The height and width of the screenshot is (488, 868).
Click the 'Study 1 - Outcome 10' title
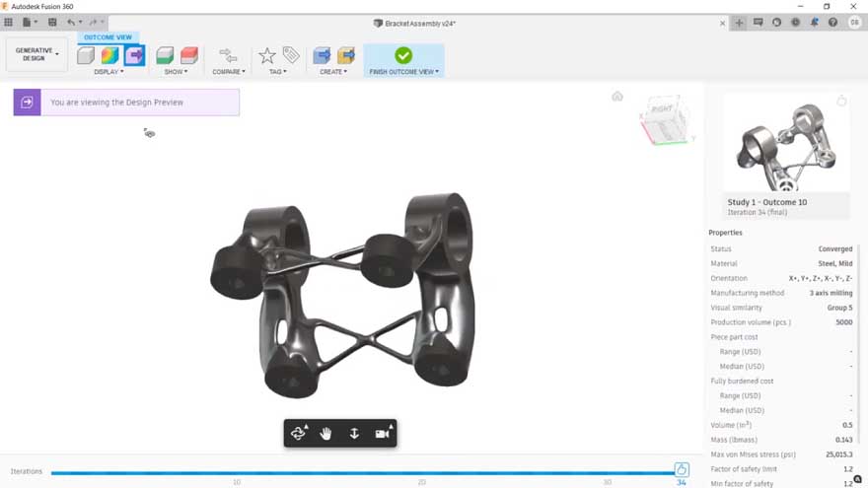pyautogui.click(x=767, y=202)
